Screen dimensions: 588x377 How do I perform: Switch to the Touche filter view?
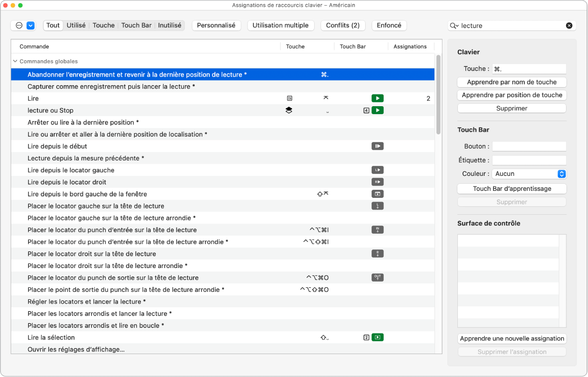(x=103, y=25)
